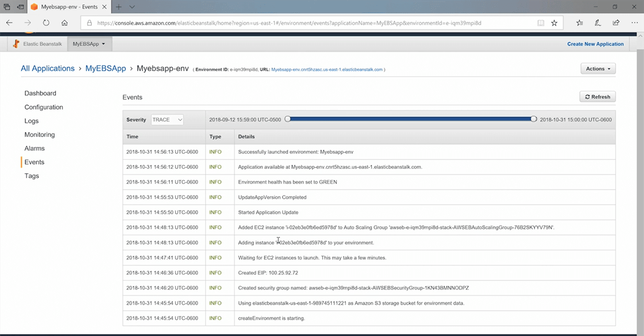Screen dimensions: 644x336
Task: Open reading view book icon
Action: [540, 22]
